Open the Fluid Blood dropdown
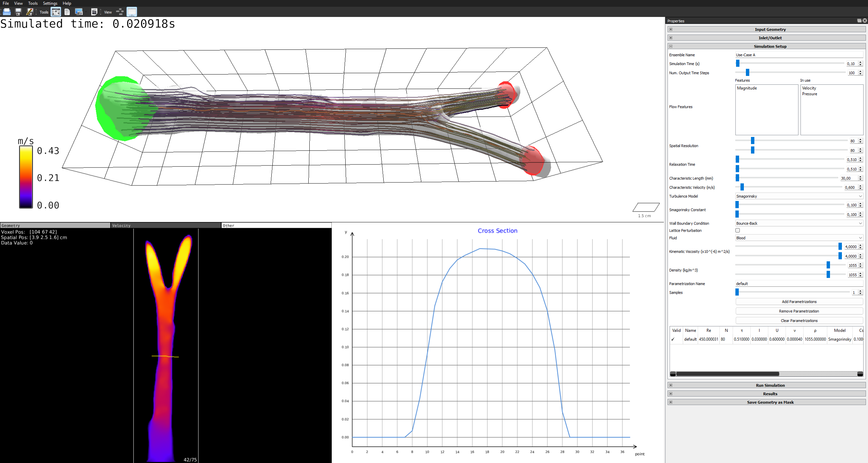 [798, 238]
